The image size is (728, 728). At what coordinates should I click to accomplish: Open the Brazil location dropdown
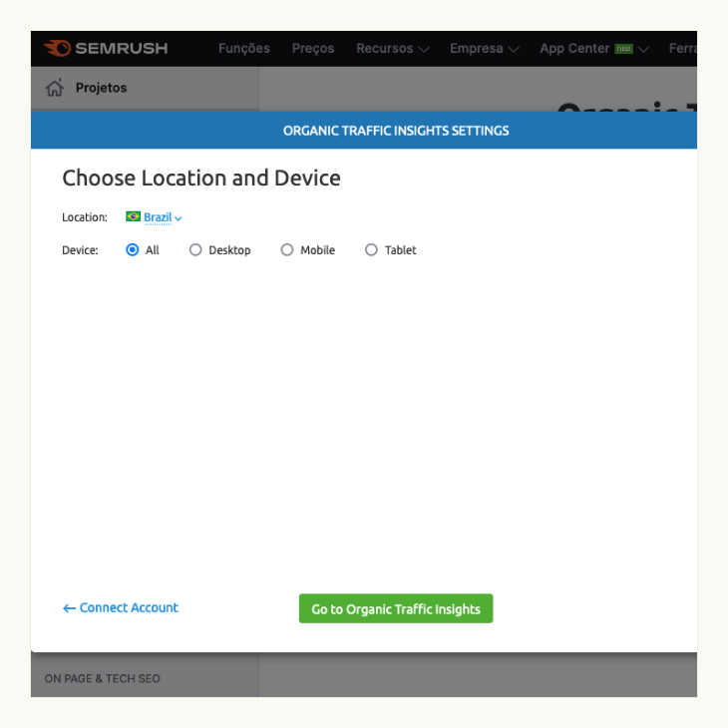coord(163,217)
